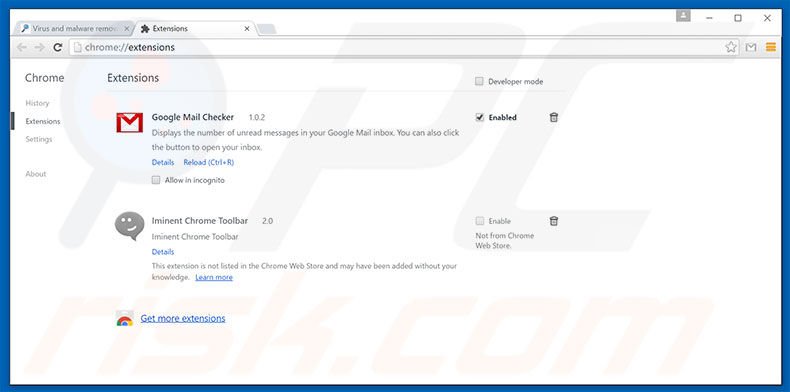This screenshot has height=392, width=790.
Task: Go back with the browser back arrow
Action: [21, 47]
